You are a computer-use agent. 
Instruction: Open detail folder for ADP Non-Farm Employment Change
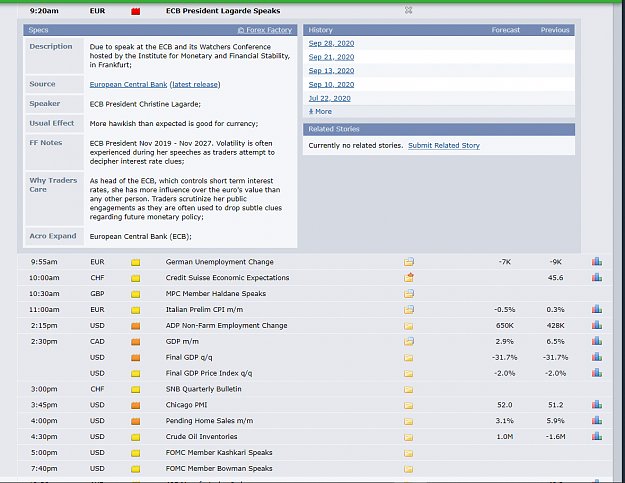click(409, 326)
